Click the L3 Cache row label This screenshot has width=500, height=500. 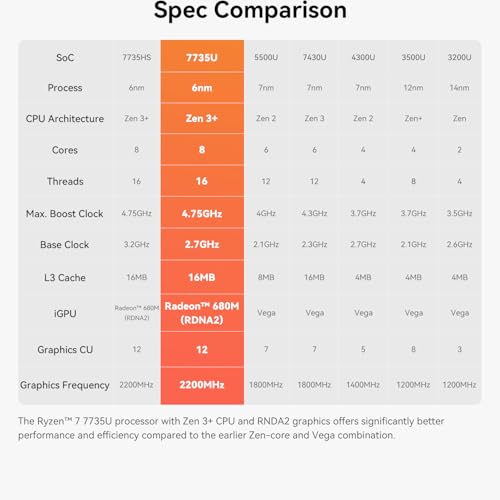(x=65, y=277)
